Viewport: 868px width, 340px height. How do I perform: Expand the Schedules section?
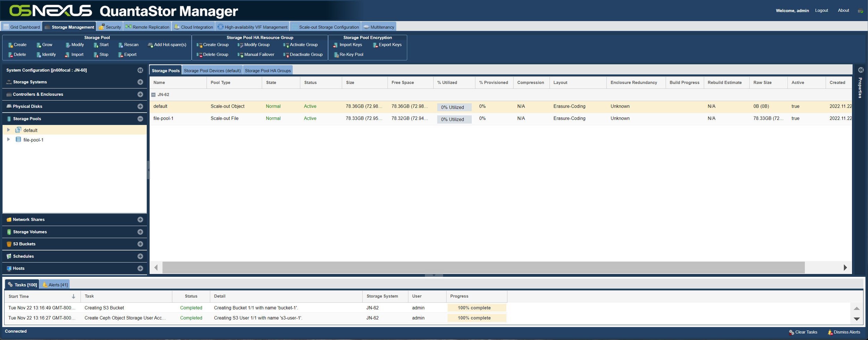pos(140,256)
